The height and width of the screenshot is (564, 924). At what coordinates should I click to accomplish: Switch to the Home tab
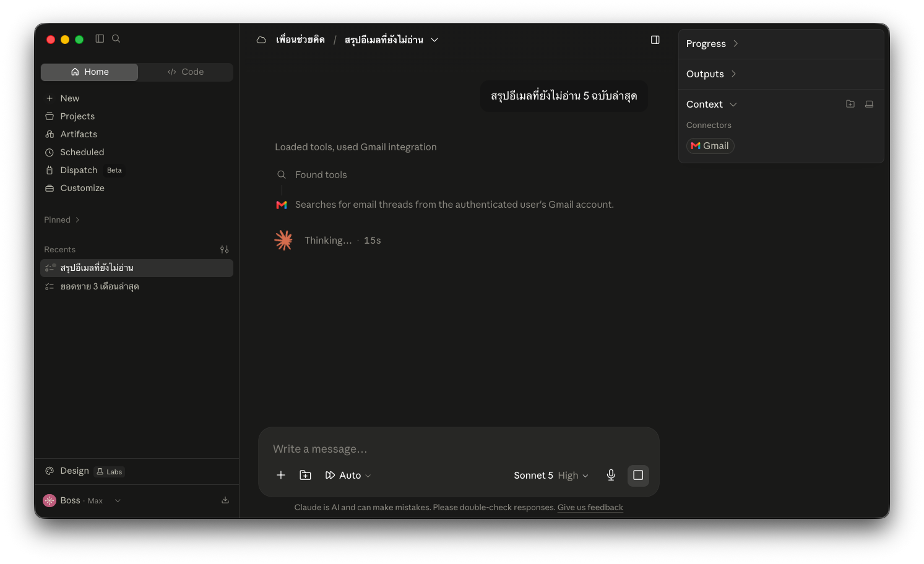[90, 72]
